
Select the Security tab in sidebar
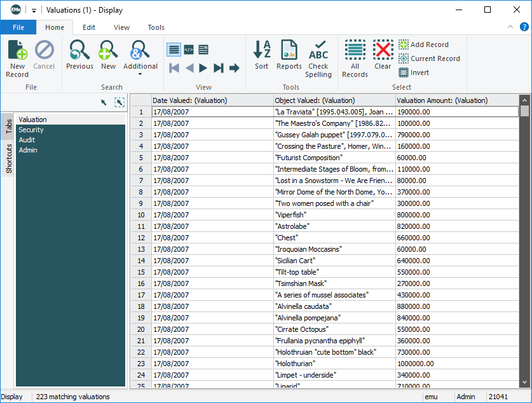coord(31,130)
